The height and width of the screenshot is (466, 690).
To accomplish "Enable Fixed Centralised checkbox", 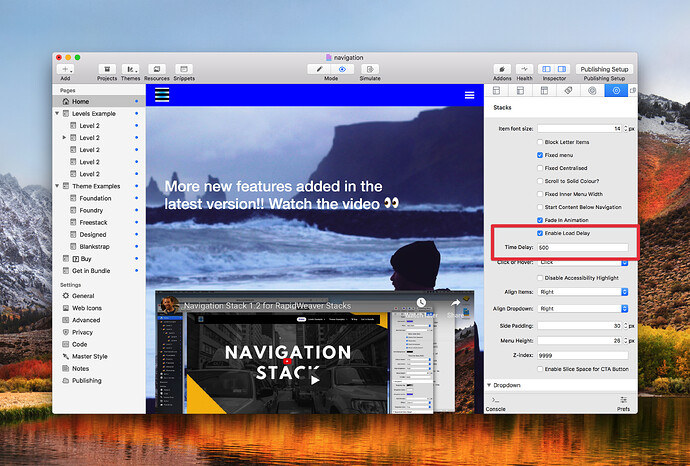I will [540, 168].
